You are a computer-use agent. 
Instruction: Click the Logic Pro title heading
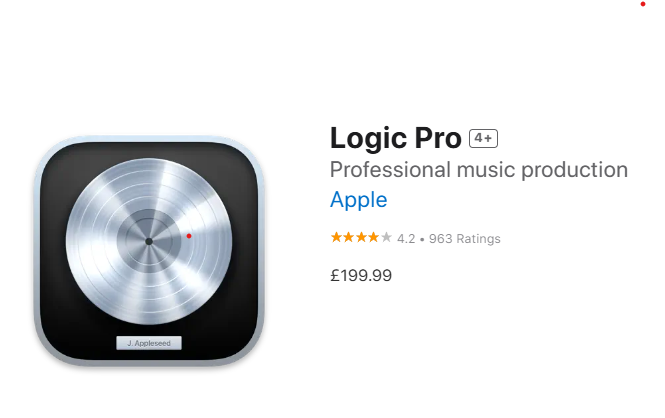[x=395, y=139]
